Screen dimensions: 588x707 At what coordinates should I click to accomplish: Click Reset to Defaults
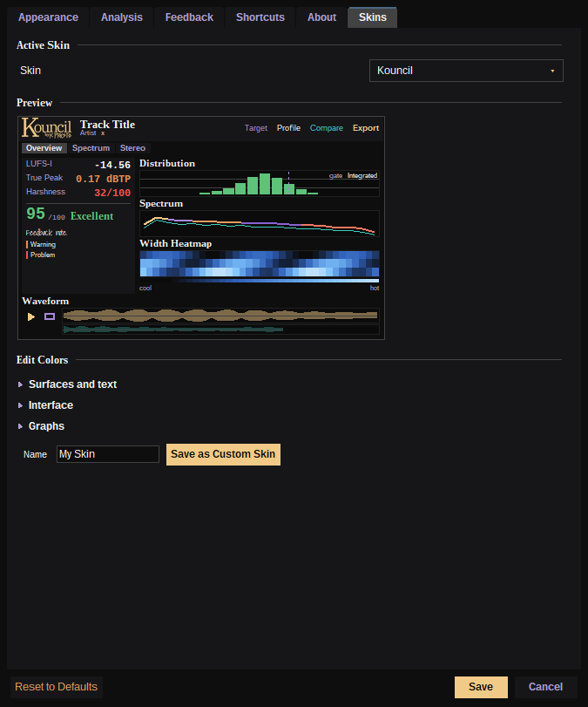click(x=57, y=687)
